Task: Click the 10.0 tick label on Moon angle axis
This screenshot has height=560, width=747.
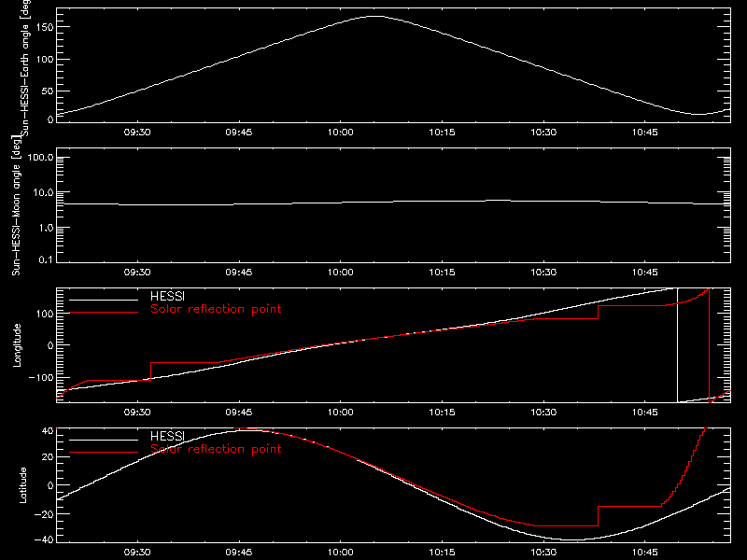Action: click(43, 193)
